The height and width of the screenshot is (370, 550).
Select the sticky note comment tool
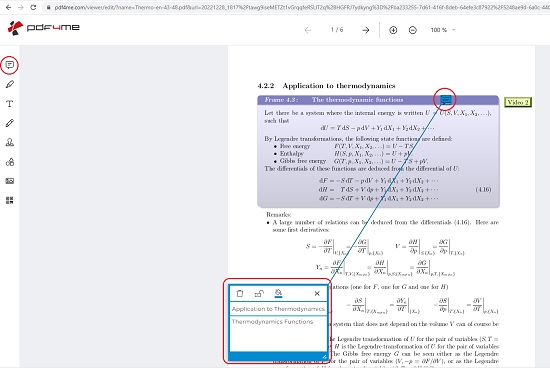tap(9, 65)
